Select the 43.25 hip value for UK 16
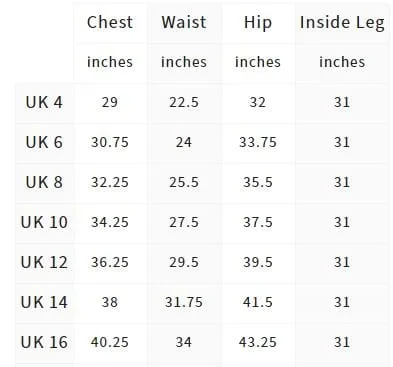Image resolution: width=393 pixels, height=367 pixels. click(258, 342)
